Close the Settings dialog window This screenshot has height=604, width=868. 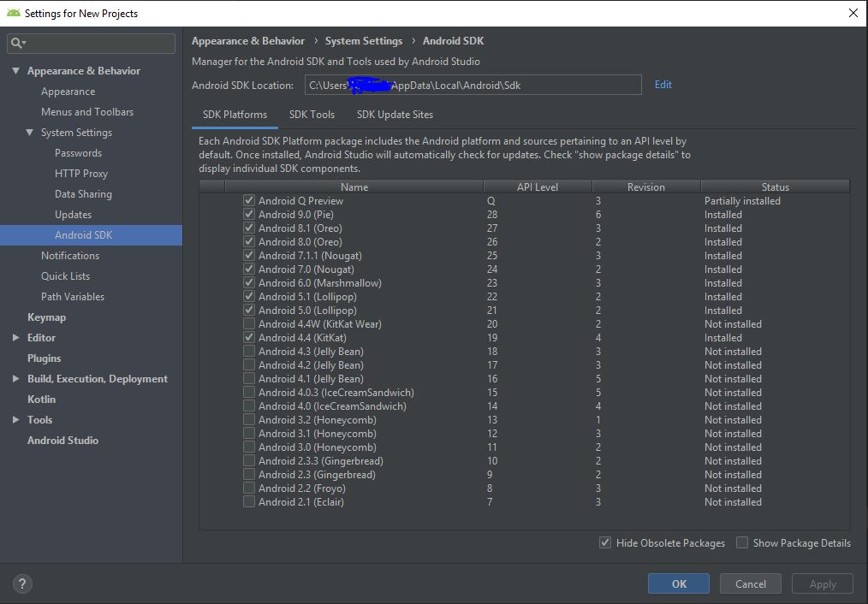point(853,13)
